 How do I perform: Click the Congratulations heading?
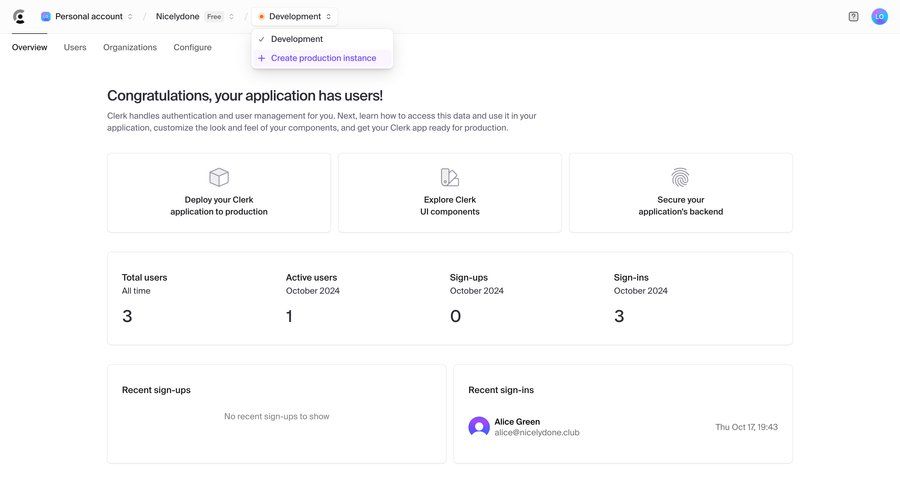click(245, 95)
